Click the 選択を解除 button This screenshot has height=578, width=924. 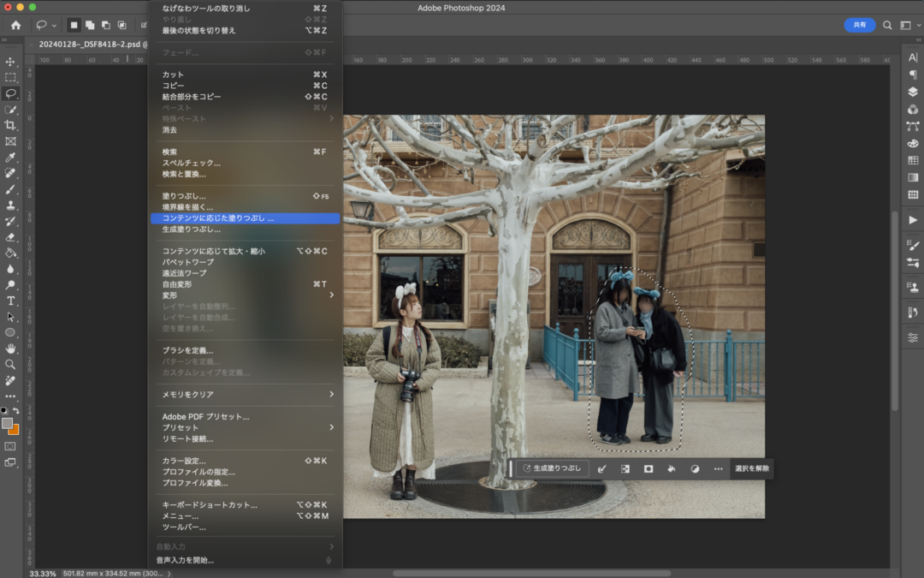[x=752, y=468]
